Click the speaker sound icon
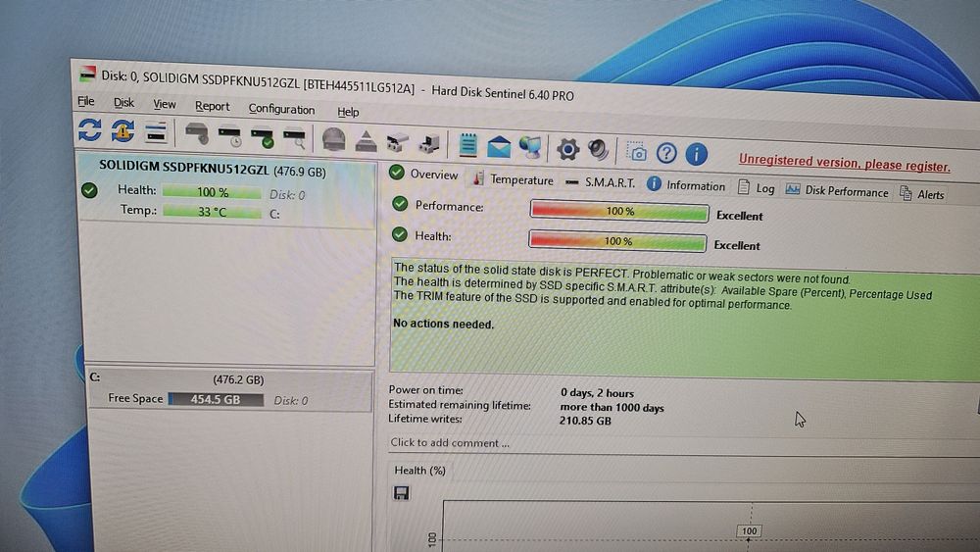The width and height of the screenshot is (980, 552). pyautogui.click(x=598, y=150)
